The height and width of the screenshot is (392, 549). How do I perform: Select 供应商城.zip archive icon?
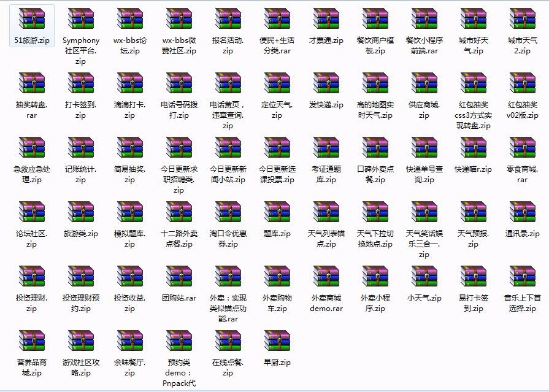(x=424, y=83)
